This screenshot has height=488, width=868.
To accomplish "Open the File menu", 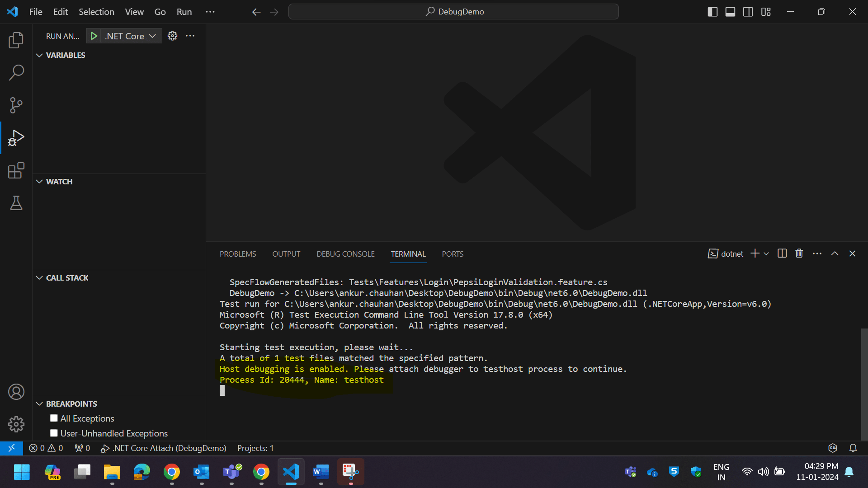I will pyautogui.click(x=36, y=12).
